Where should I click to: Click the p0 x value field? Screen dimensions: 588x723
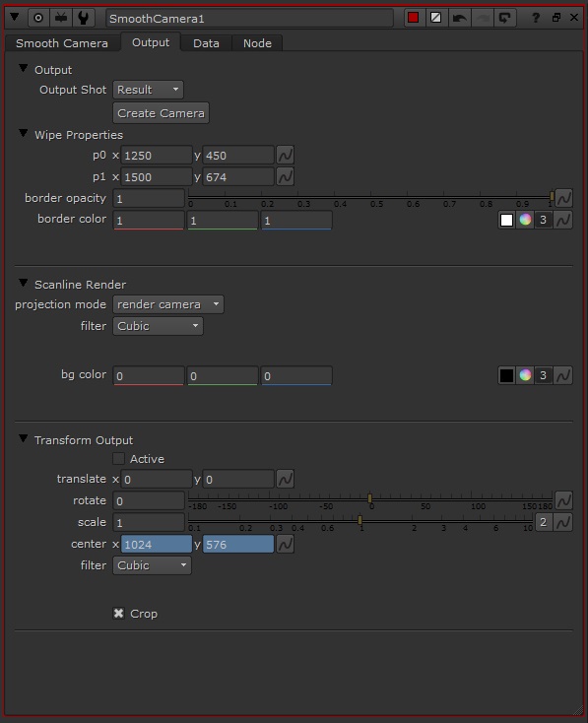157,156
